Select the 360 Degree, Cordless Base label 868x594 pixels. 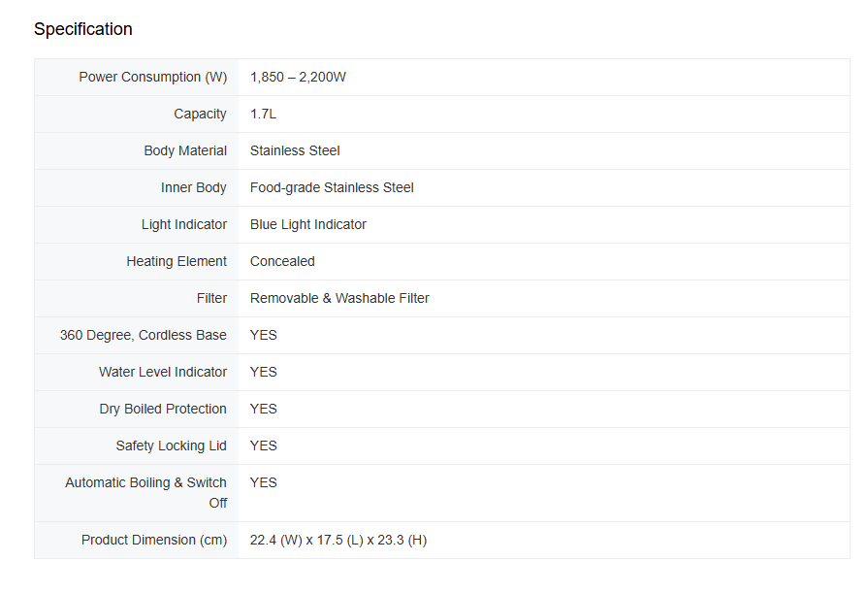click(x=143, y=335)
